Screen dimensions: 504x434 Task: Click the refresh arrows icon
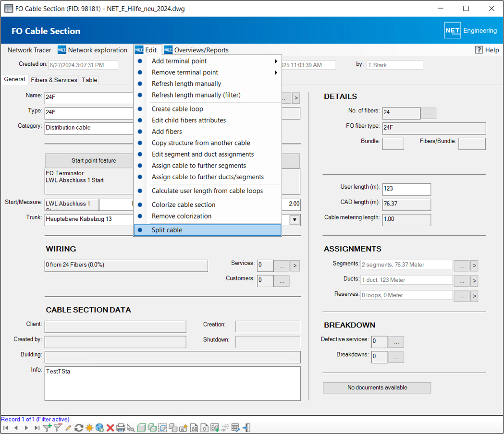point(79,428)
